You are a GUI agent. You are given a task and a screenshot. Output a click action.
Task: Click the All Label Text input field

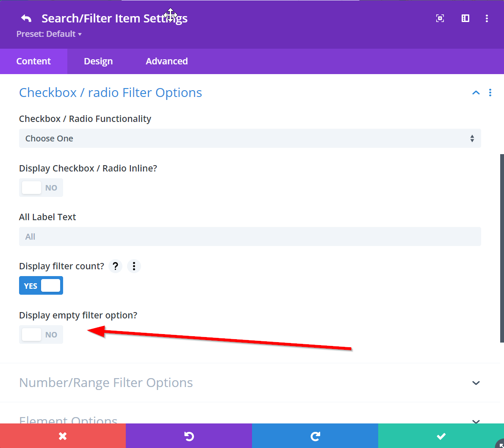250,237
